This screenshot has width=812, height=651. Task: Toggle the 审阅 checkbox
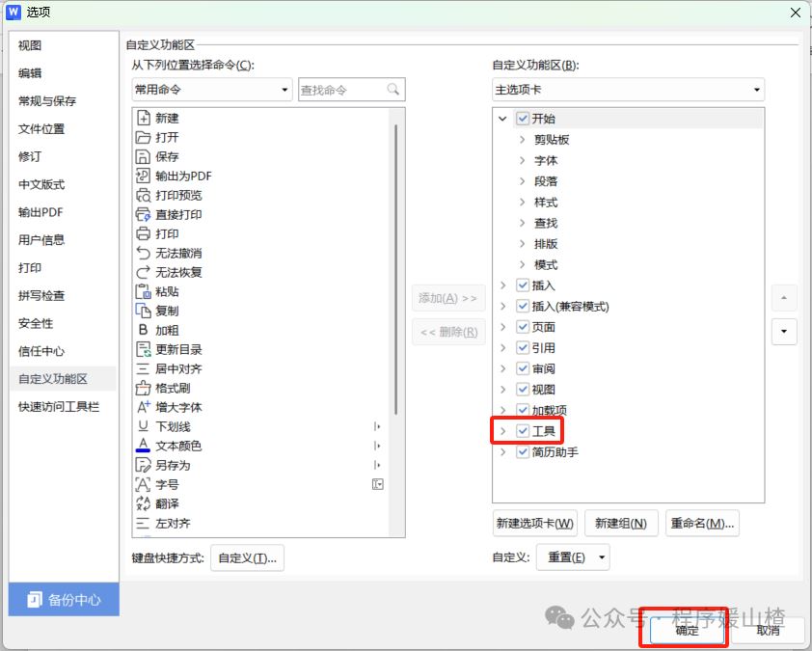(x=523, y=368)
